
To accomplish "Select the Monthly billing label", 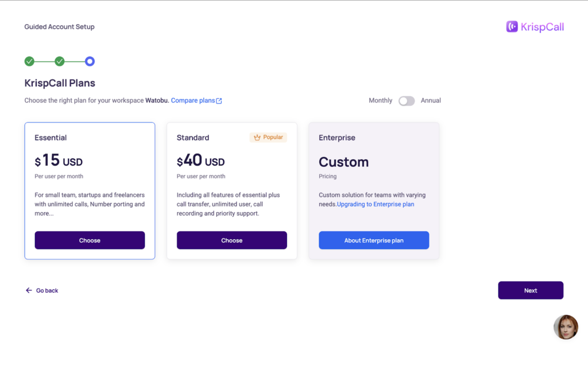I will (x=380, y=101).
